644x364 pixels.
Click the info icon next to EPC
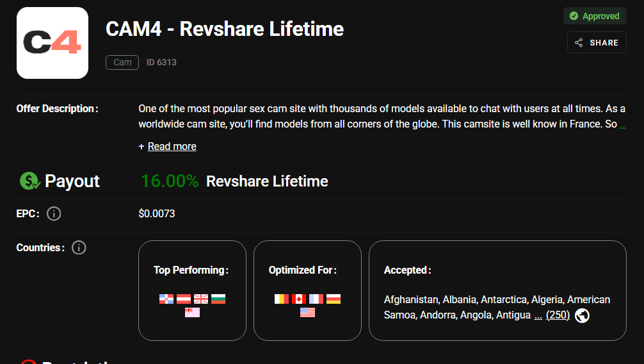pyautogui.click(x=54, y=214)
